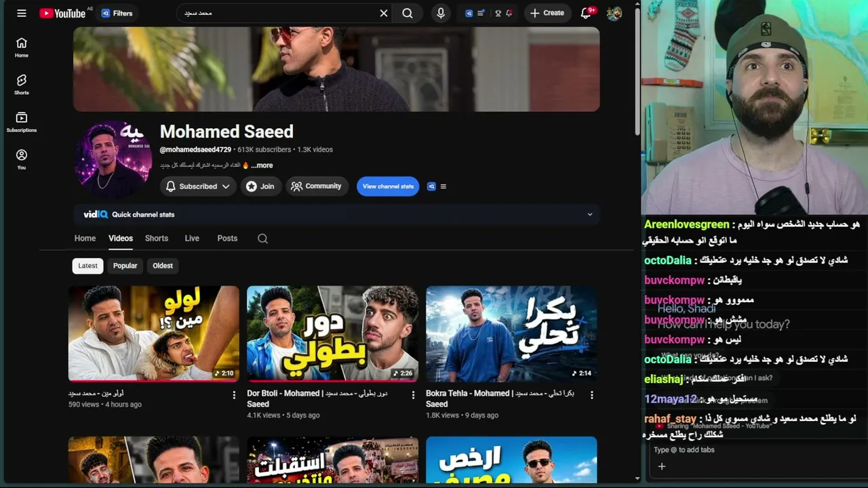
Task: Start voice search with the microphone
Action: (441, 13)
